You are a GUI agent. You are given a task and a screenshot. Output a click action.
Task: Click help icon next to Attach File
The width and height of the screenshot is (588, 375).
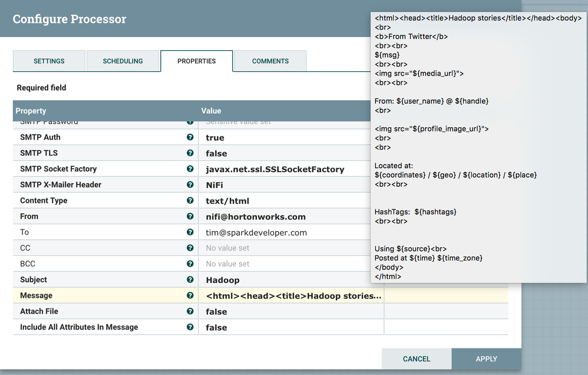190,311
